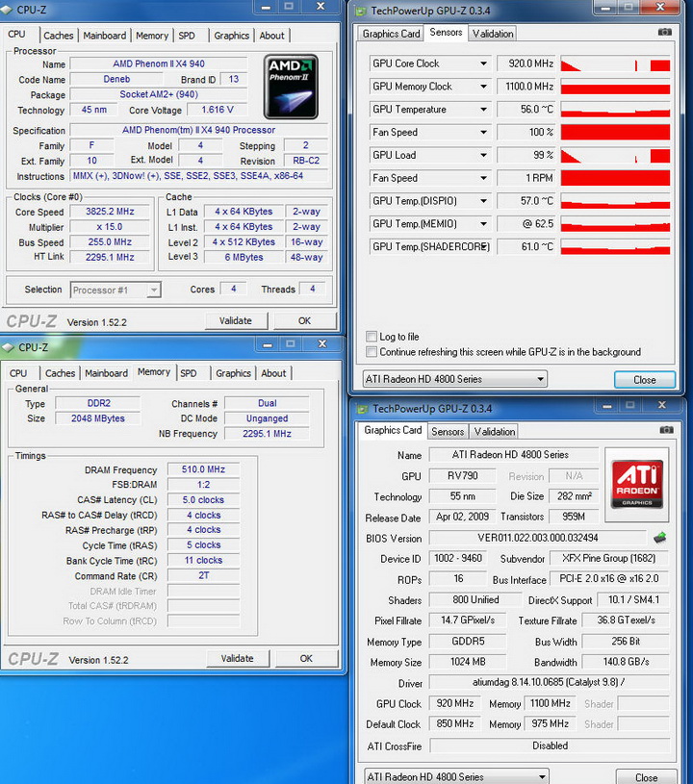Switch to Mainboard tab in top CPU-Z
The height and width of the screenshot is (784, 693).
pyautogui.click(x=105, y=36)
